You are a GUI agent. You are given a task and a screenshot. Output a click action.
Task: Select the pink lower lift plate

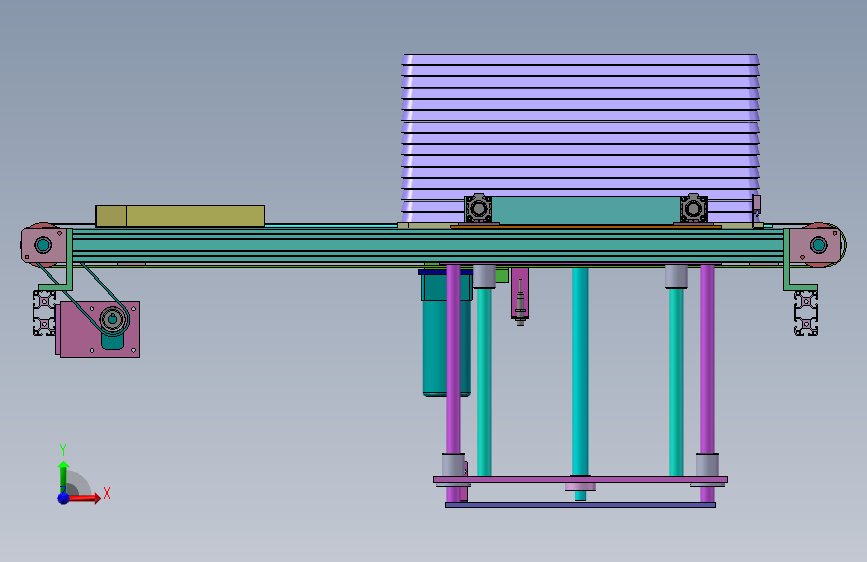581,480
